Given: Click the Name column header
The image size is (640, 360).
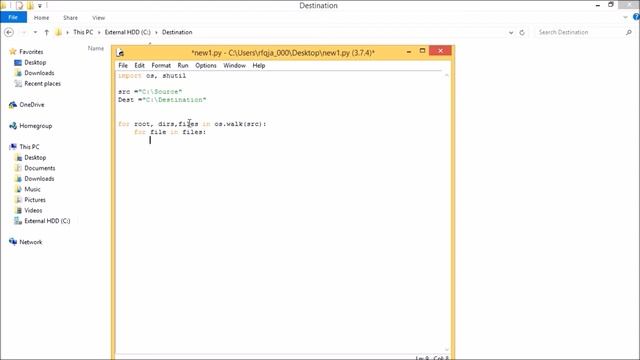Looking at the screenshot, I should [x=96, y=49].
